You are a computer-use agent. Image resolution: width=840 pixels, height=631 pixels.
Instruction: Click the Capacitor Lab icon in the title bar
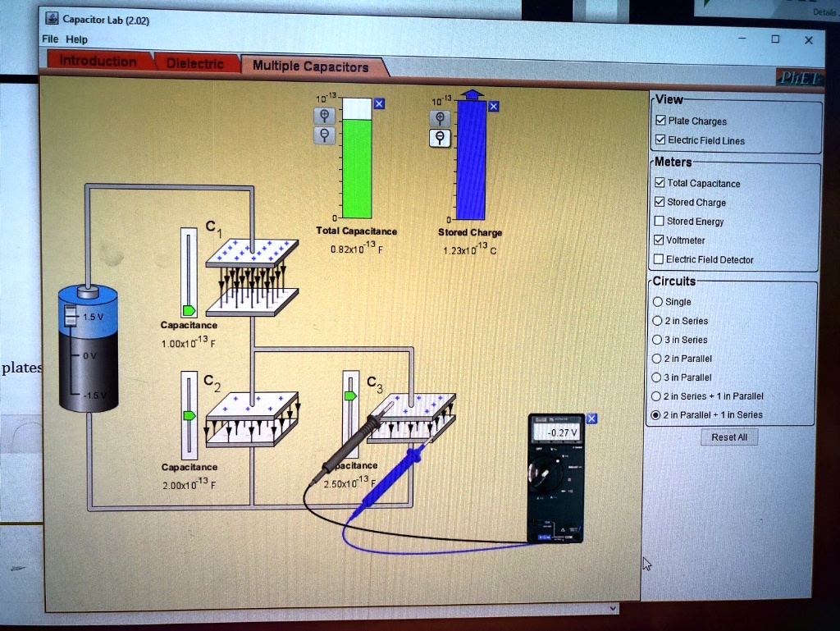point(51,20)
